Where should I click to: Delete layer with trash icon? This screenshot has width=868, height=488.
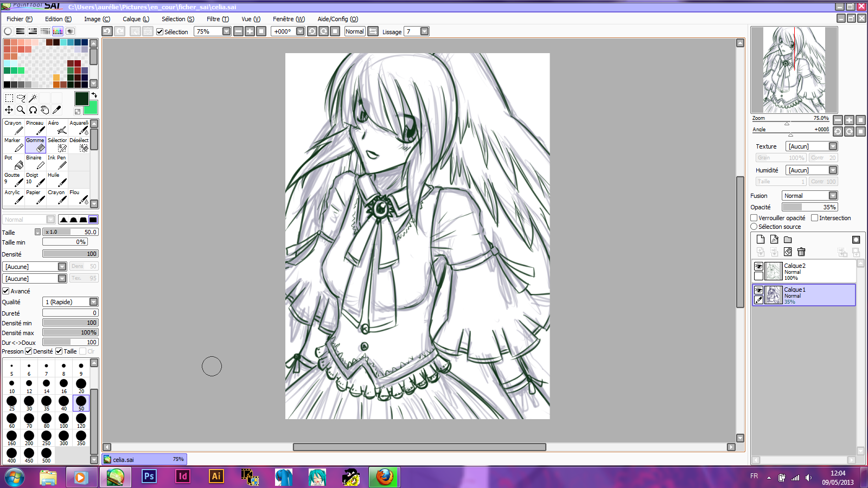[801, 252]
